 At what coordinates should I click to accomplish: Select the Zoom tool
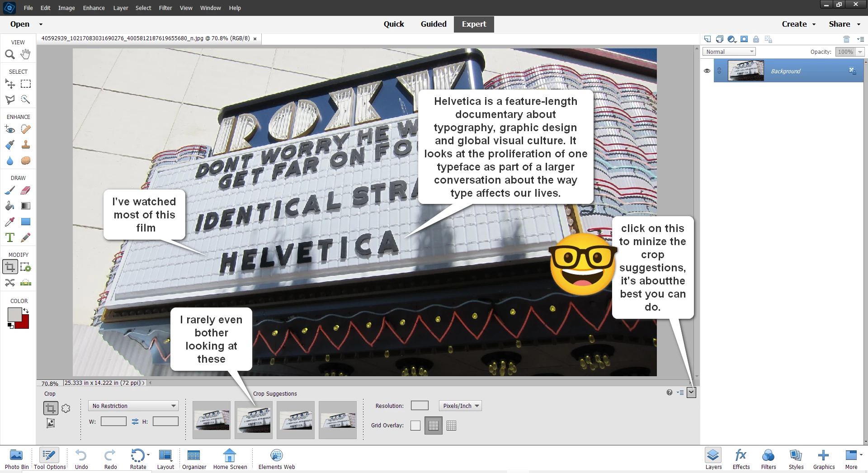(x=10, y=55)
